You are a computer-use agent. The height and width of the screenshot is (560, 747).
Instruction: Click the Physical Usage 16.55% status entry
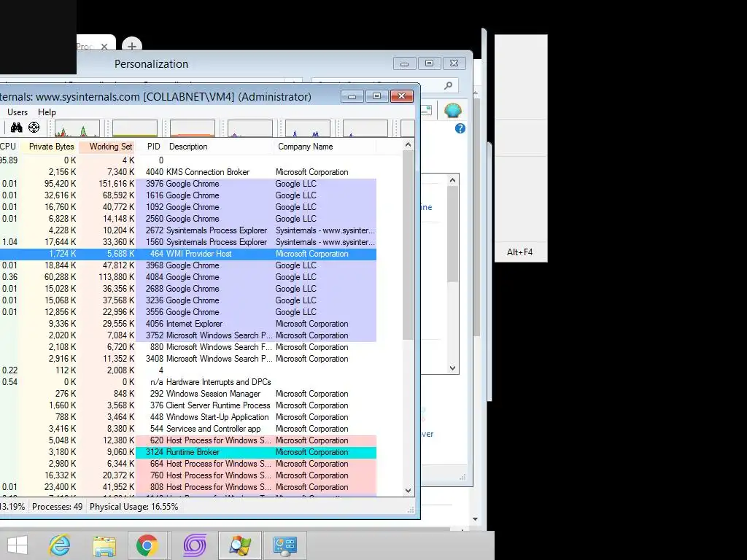coord(134,507)
